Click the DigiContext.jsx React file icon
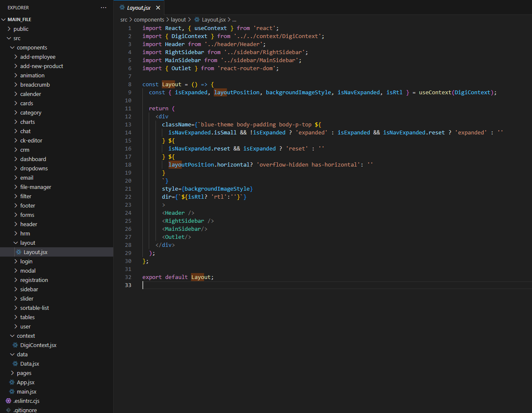Viewport: 532px width, 413px height. coord(15,345)
